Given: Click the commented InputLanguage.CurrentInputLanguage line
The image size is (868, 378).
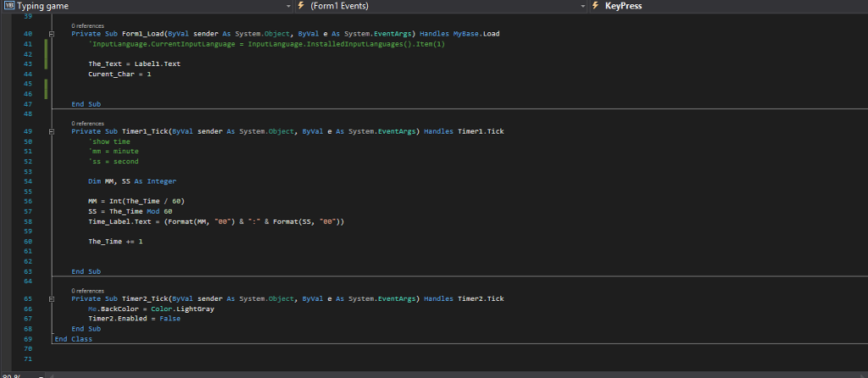Looking at the screenshot, I should coord(266,44).
